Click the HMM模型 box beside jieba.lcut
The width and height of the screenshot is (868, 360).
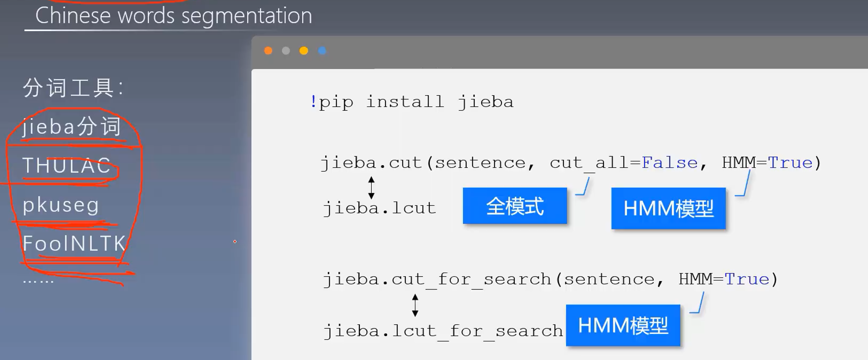pos(668,208)
